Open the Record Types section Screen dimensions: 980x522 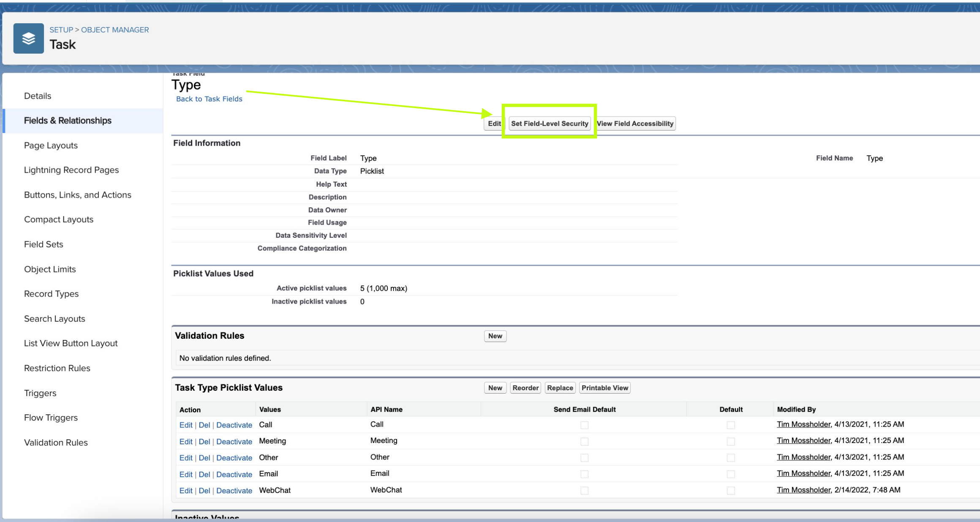point(51,294)
